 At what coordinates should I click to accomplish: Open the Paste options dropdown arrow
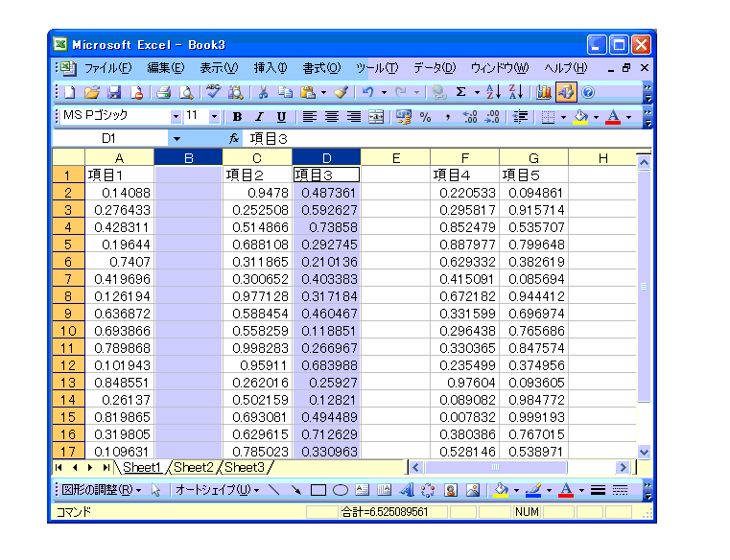click(323, 93)
